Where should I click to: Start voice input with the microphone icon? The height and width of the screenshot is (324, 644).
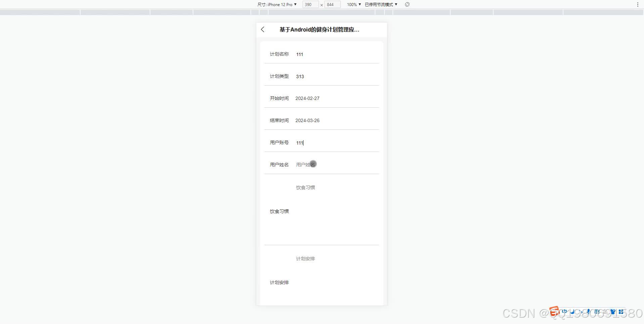click(588, 312)
